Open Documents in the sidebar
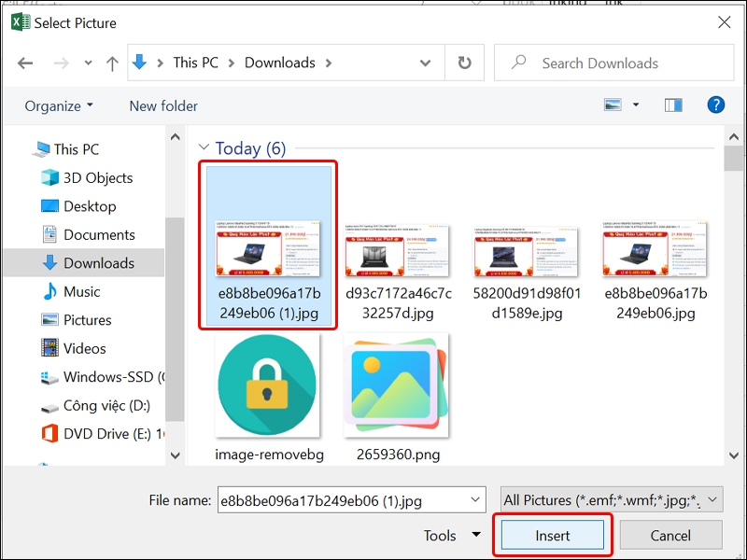The height and width of the screenshot is (560, 747). [88, 235]
